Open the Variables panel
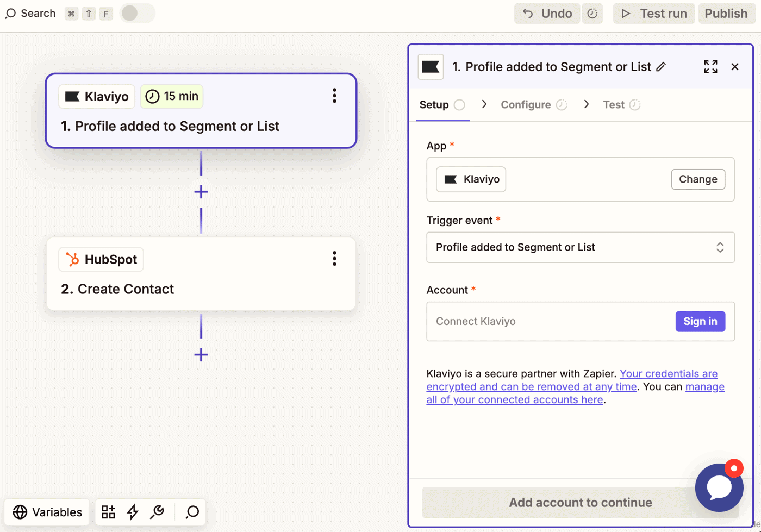 point(47,512)
